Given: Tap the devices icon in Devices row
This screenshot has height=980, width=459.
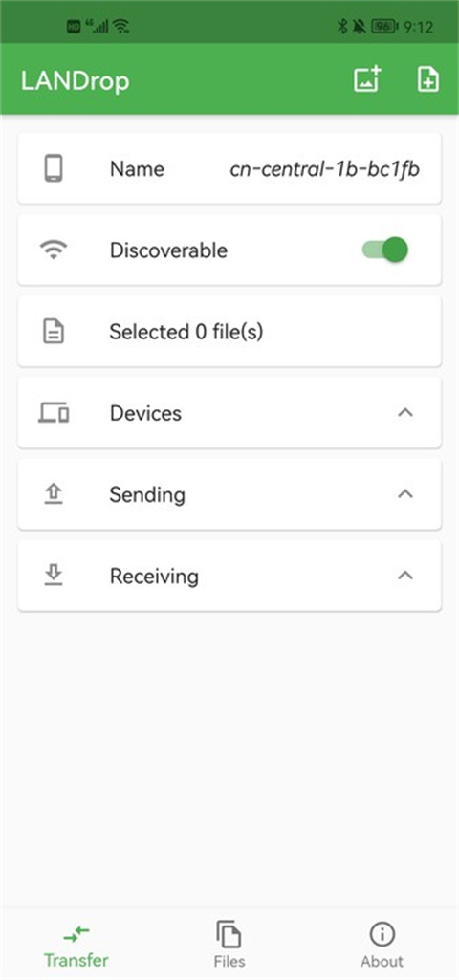Looking at the screenshot, I should point(54,413).
